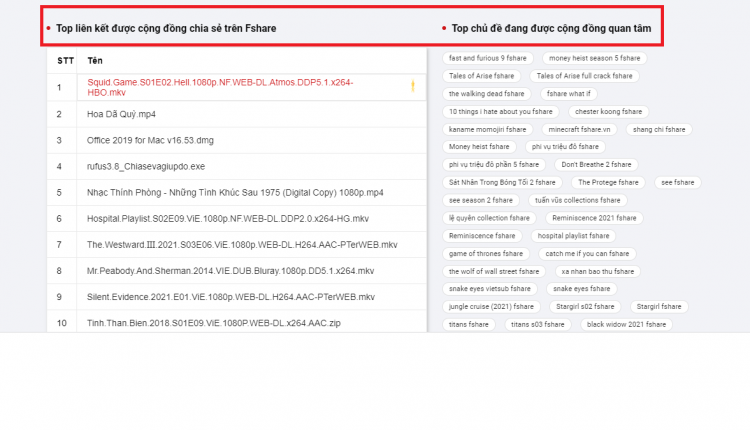Open tag game of thrones fshare
Viewport: 750px width, 430px height.
click(x=486, y=254)
